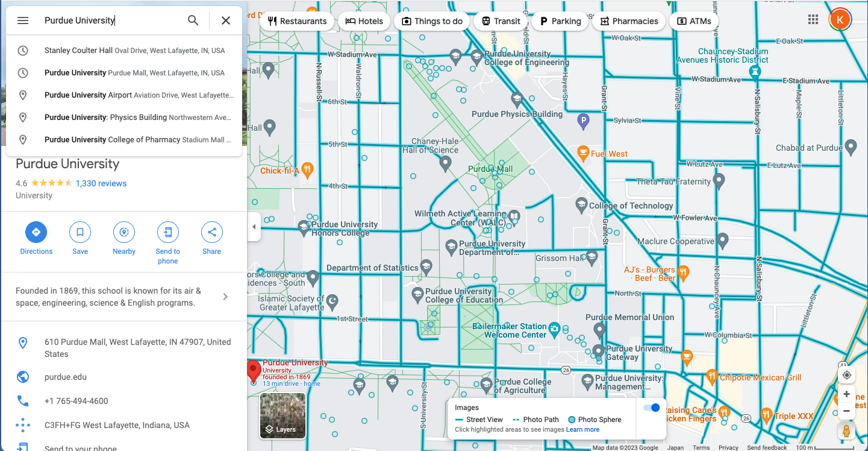Expand the university description with chevron
This screenshot has width=868, height=451.
225,297
